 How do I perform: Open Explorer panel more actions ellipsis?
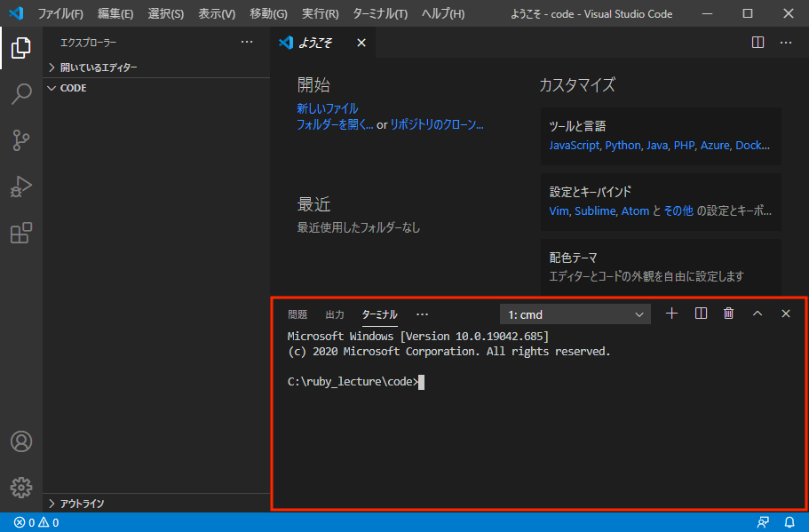pos(247,42)
